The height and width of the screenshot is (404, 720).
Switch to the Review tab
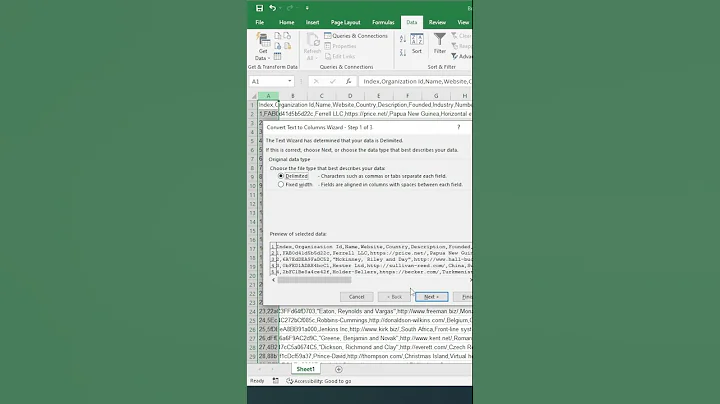tap(437, 22)
